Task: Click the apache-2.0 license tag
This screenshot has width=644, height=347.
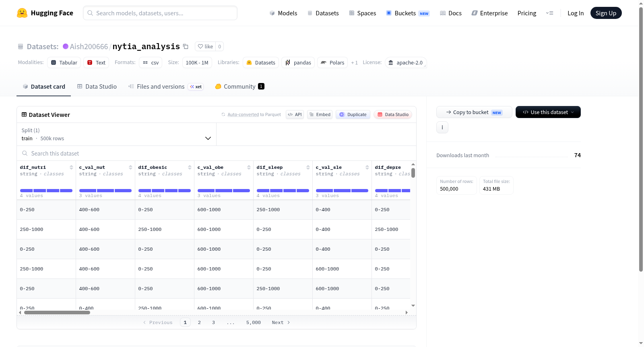Action: coord(406,62)
